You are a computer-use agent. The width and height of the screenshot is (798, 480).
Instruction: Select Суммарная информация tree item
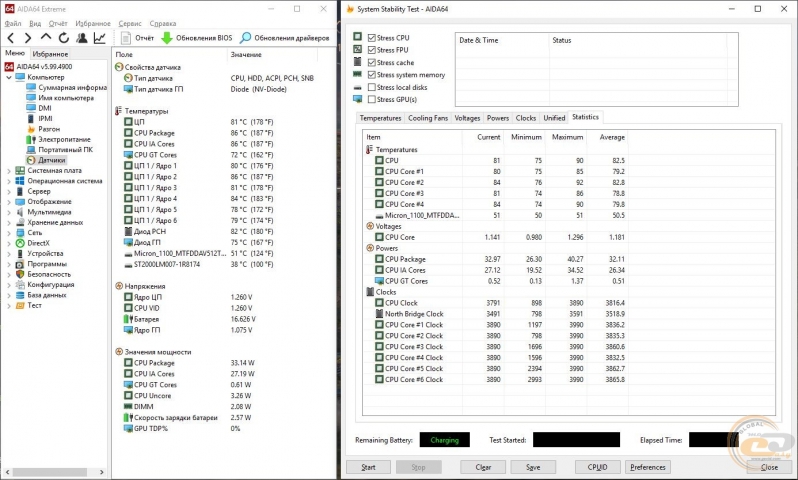pyautogui.click(x=67, y=88)
